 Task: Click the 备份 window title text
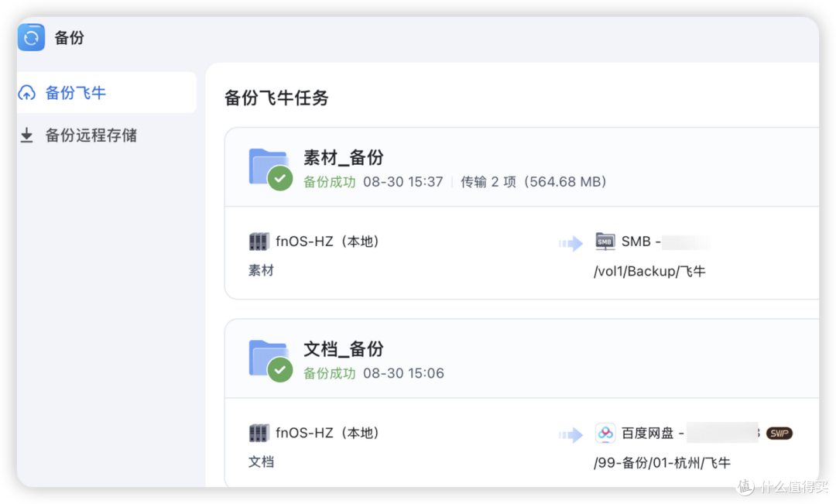(x=70, y=38)
